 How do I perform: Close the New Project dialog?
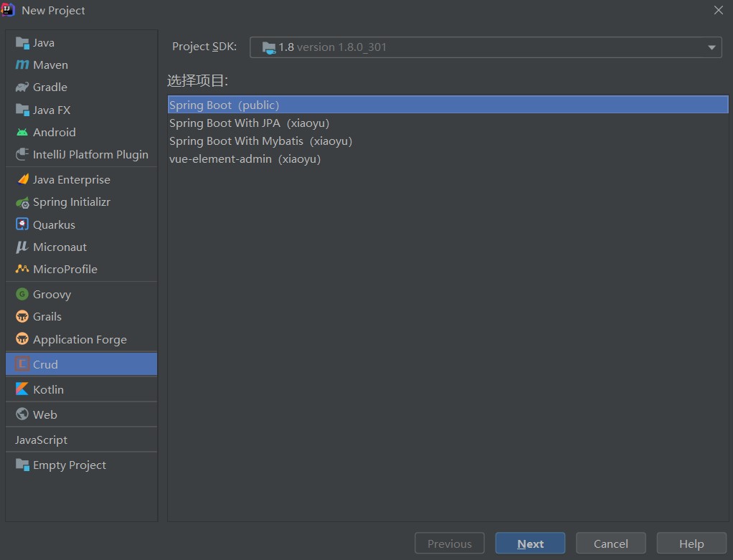[719, 10]
